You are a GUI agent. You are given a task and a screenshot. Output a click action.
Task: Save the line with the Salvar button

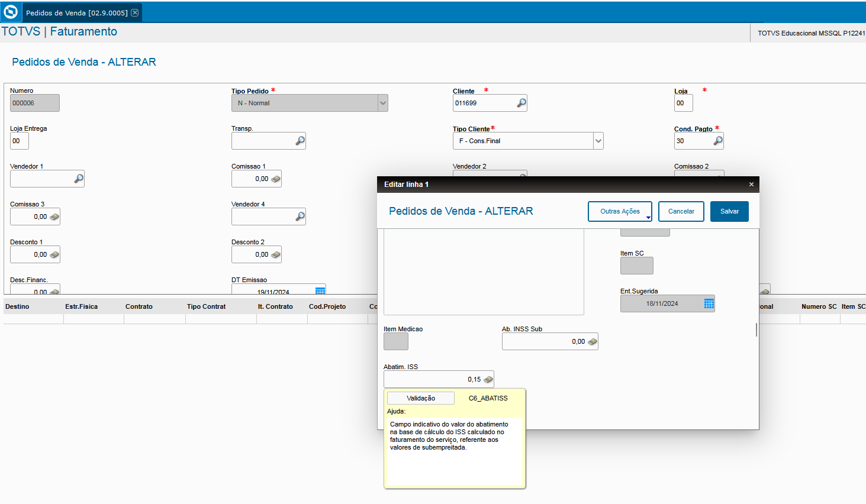[729, 211]
